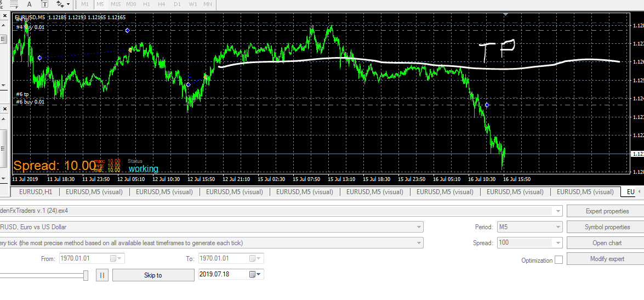This screenshot has width=644, height=300.
Task: Select the text label T tool
Action: [x=44, y=4]
